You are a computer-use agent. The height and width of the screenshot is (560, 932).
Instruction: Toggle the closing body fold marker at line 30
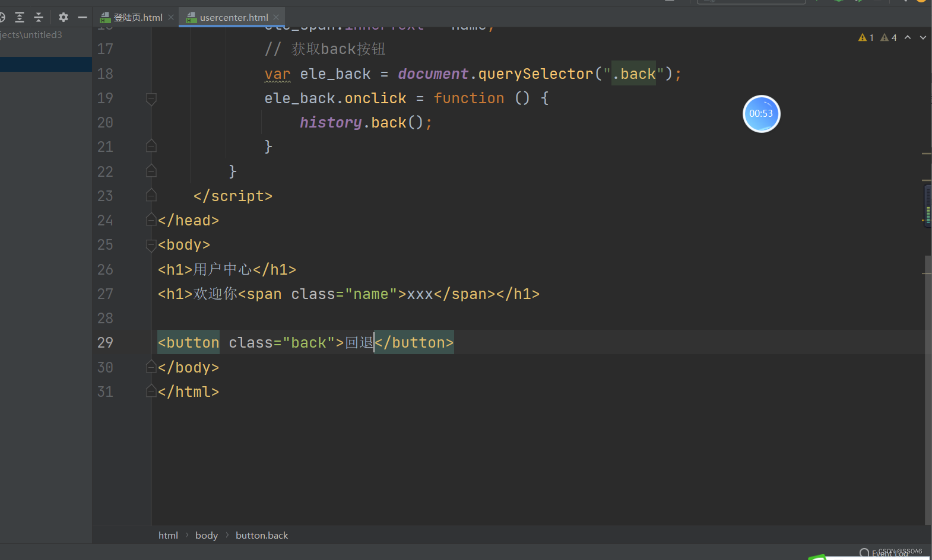coord(151,367)
